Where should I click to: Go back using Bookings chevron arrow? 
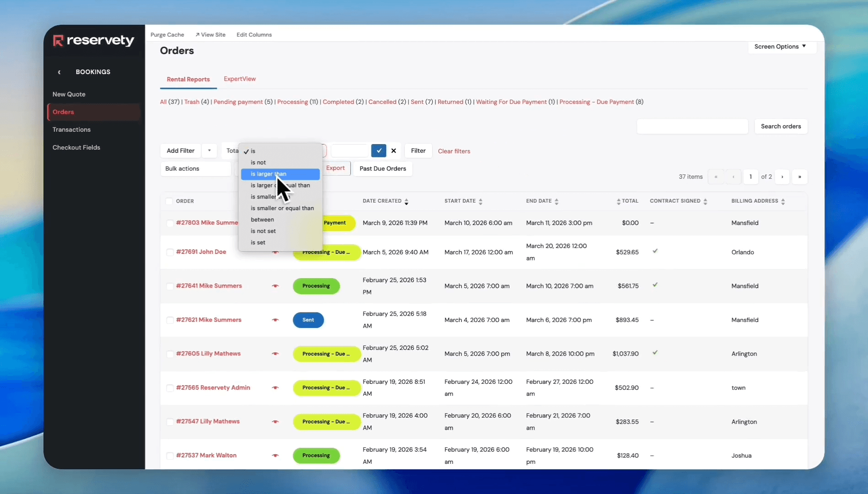click(59, 72)
